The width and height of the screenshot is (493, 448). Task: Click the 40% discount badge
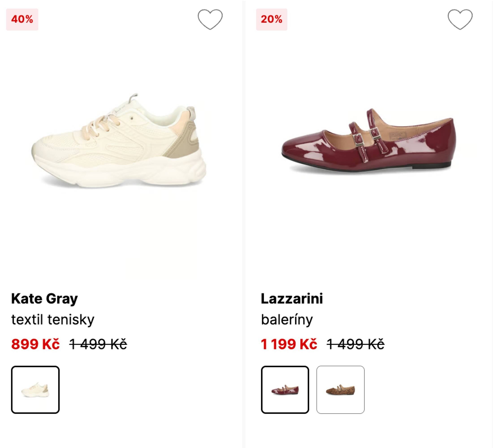22,19
